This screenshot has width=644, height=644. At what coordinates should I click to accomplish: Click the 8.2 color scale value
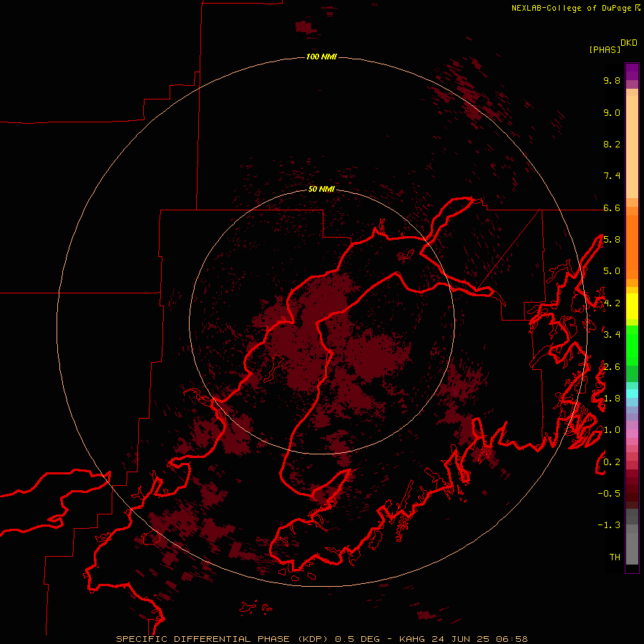[x=612, y=144]
